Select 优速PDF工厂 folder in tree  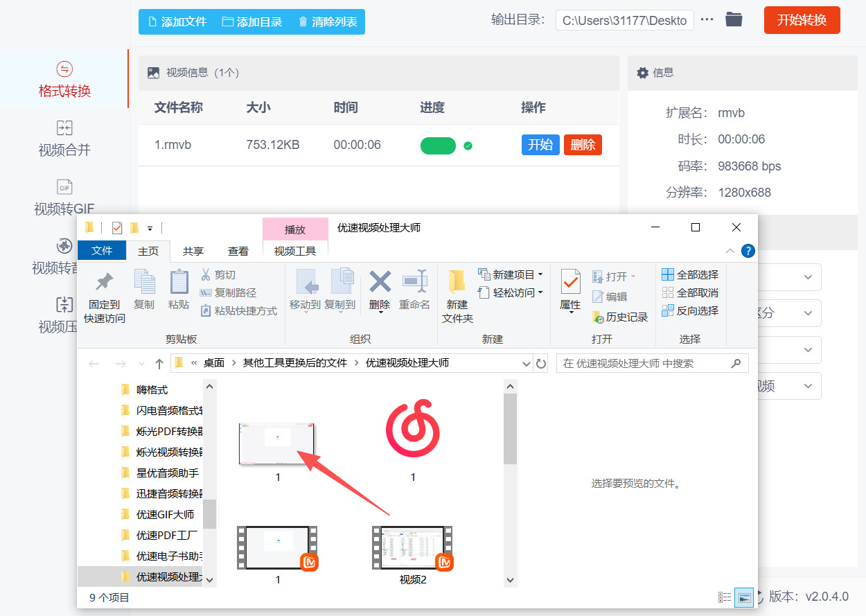tap(167, 536)
